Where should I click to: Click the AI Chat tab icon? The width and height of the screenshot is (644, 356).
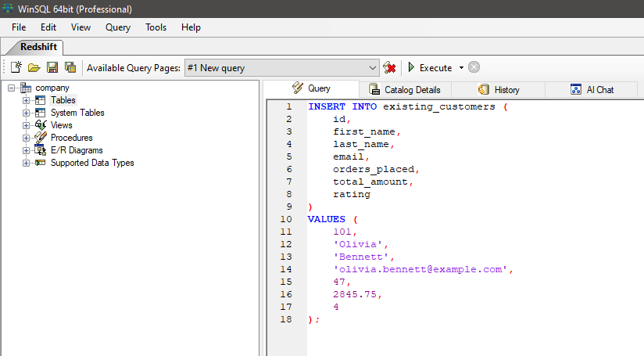576,89
